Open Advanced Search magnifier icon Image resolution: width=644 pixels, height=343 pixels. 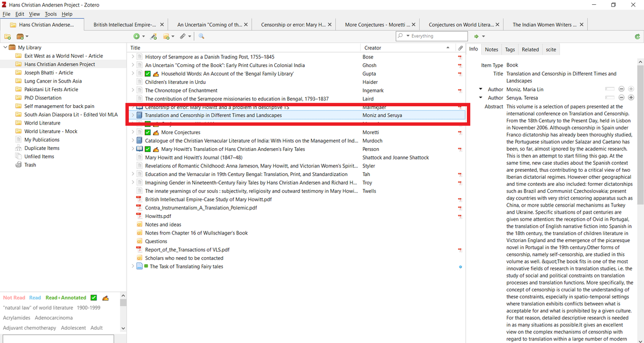coord(201,37)
